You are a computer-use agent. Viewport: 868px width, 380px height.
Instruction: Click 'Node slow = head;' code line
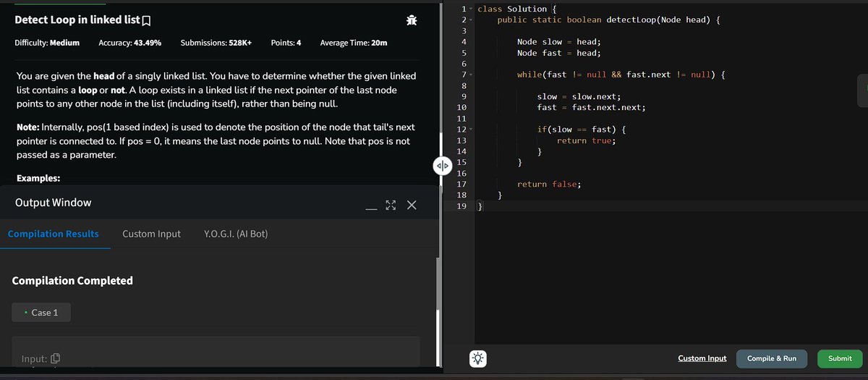559,42
